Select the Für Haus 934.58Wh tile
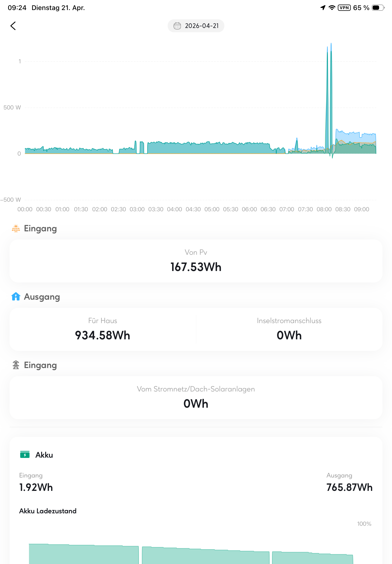 (x=103, y=329)
